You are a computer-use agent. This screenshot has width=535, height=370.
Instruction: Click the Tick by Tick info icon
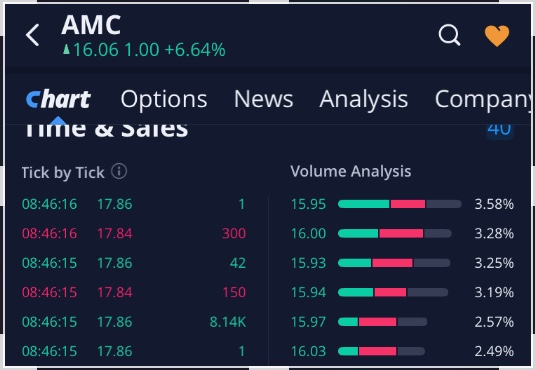(x=119, y=171)
